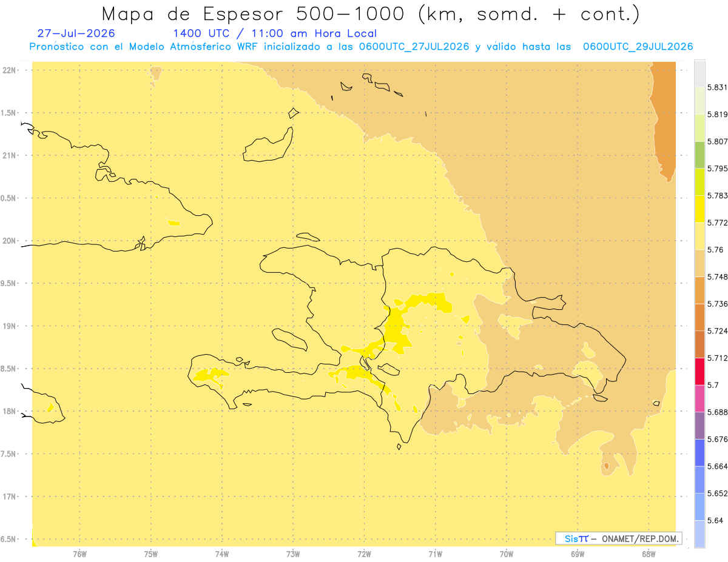Click the color scale value '5.795'
728x562 pixels.
(717, 169)
